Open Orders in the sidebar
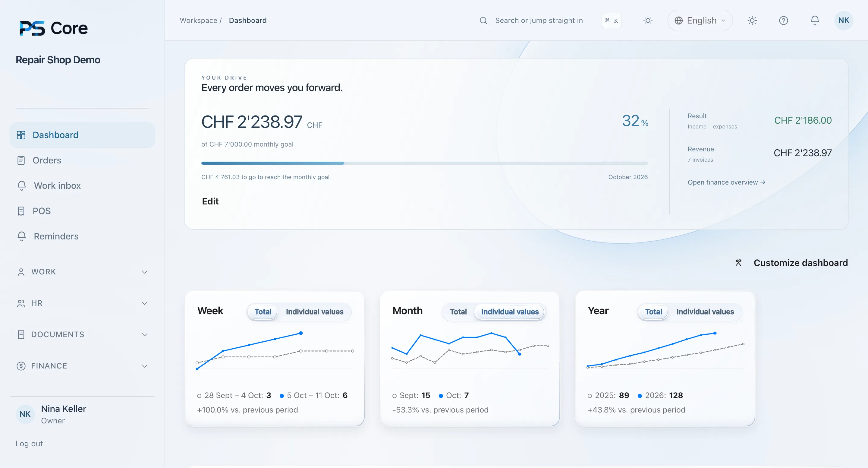Image resolution: width=868 pixels, height=468 pixels. click(82, 160)
